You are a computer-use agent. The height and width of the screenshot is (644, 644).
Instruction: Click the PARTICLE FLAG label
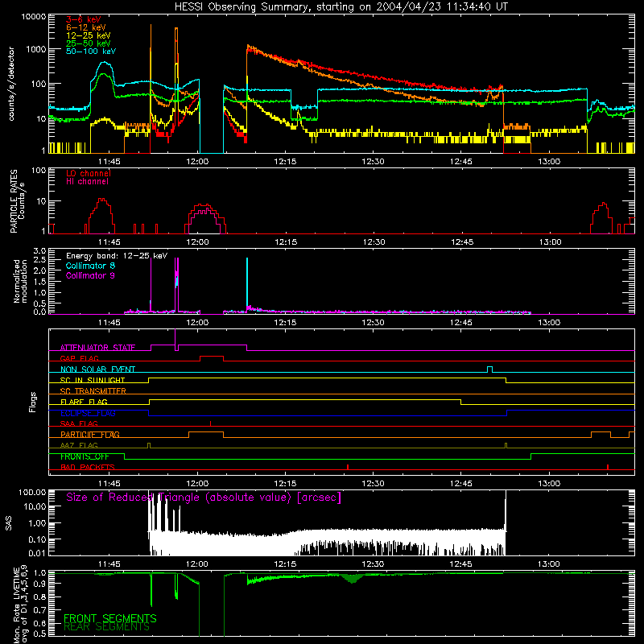point(90,434)
